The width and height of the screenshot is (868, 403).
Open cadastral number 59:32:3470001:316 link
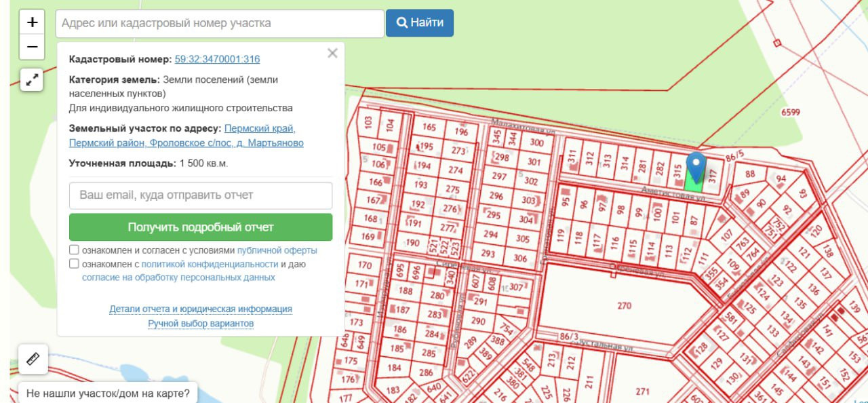(x=217, y=59)
